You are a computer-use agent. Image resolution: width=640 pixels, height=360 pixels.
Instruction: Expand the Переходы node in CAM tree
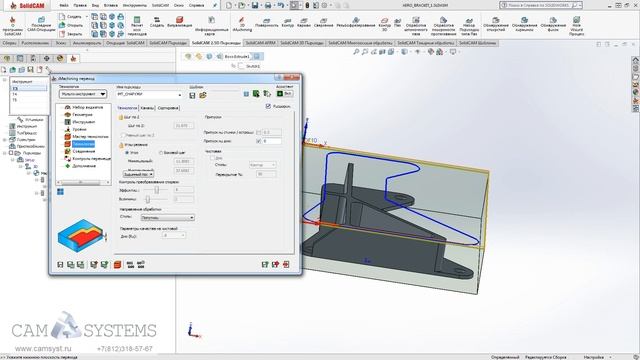pos(5,153)
